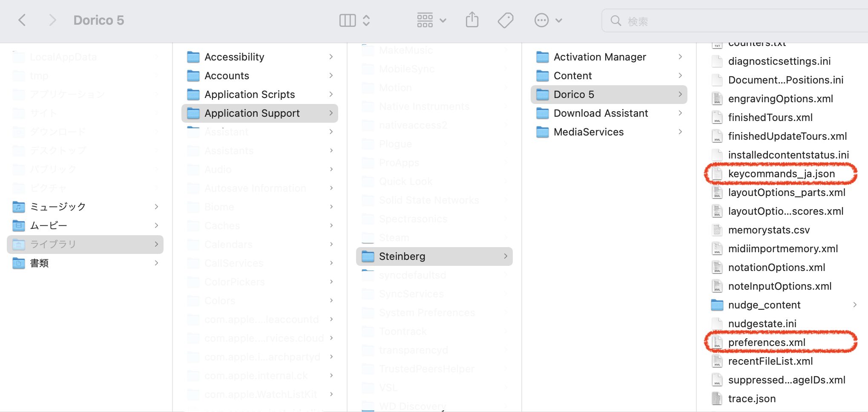
Task: Select the ミュージック music folder
Action: pos(58,207)
